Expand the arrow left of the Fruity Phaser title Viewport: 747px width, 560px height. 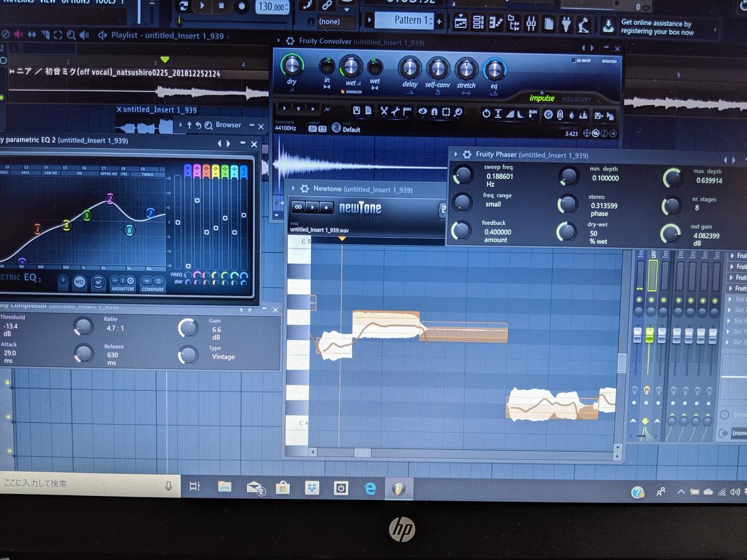456,155
